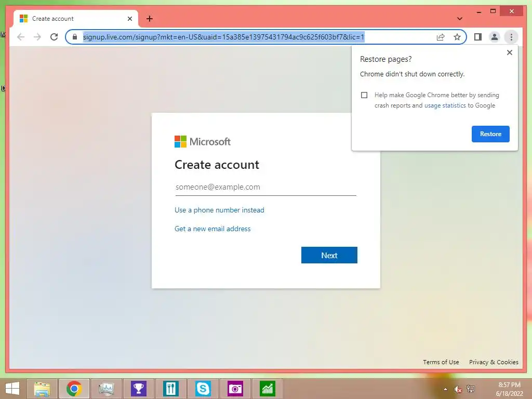This screenshot has width=532, height=399.
Task: Open network status tray icon
Action: [x=471, y=389]
